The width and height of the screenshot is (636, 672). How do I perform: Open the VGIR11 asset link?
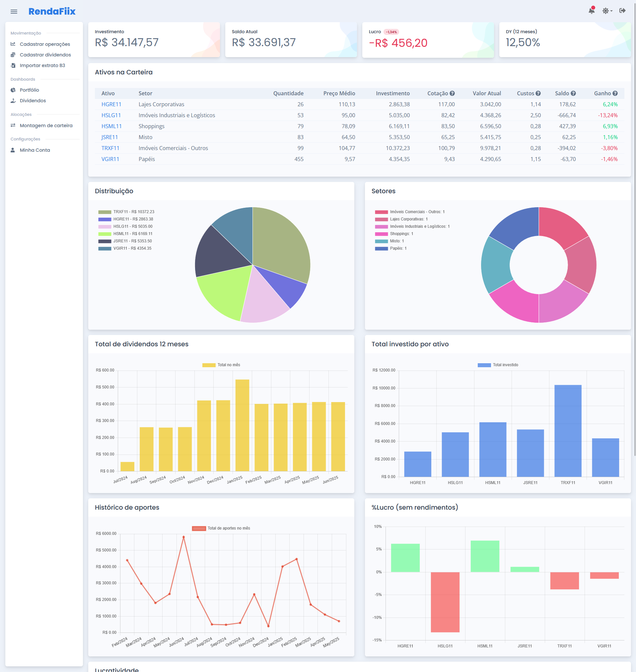(x=110, y=159)
